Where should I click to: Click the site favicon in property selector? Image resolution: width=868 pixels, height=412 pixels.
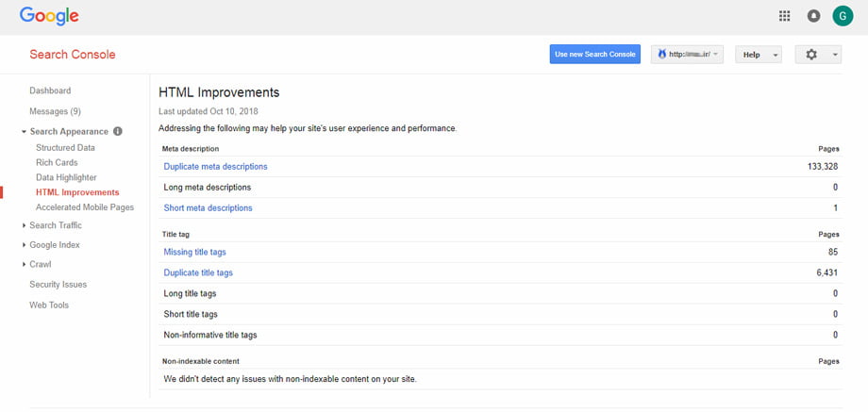(661, 54)
